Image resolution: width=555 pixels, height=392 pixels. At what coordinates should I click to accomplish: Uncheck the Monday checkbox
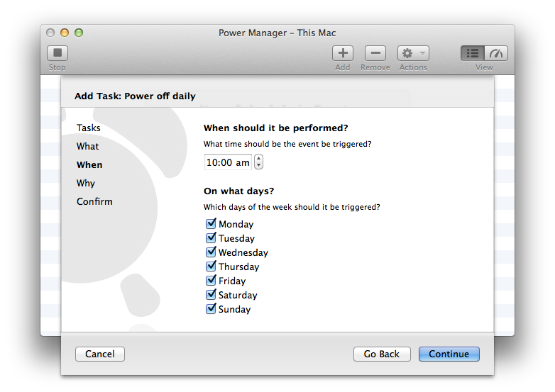coord(211,224)
